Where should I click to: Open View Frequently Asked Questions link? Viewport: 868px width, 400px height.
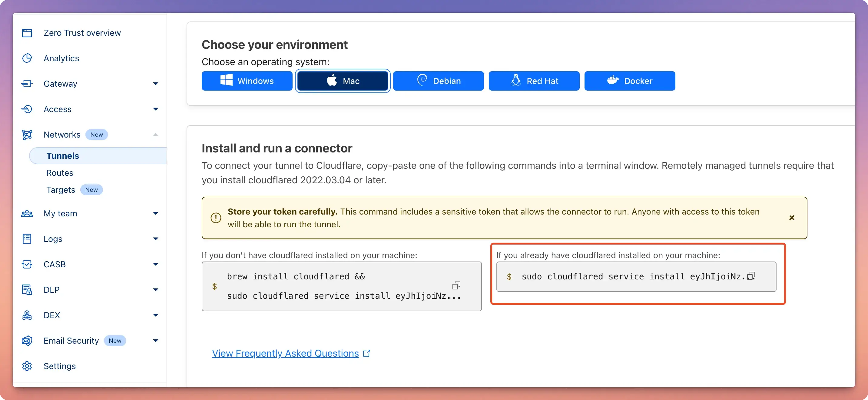285,353
